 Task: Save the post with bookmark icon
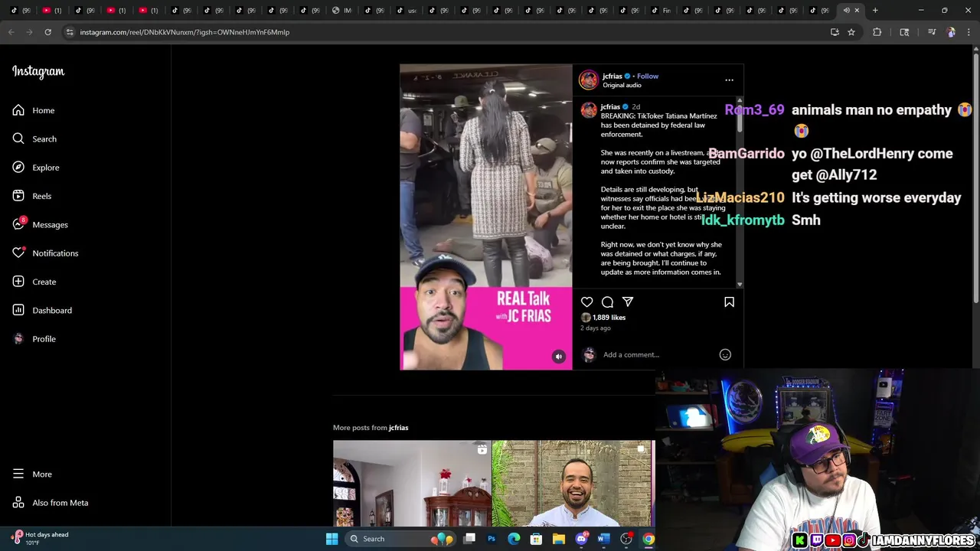click(729, 302)
